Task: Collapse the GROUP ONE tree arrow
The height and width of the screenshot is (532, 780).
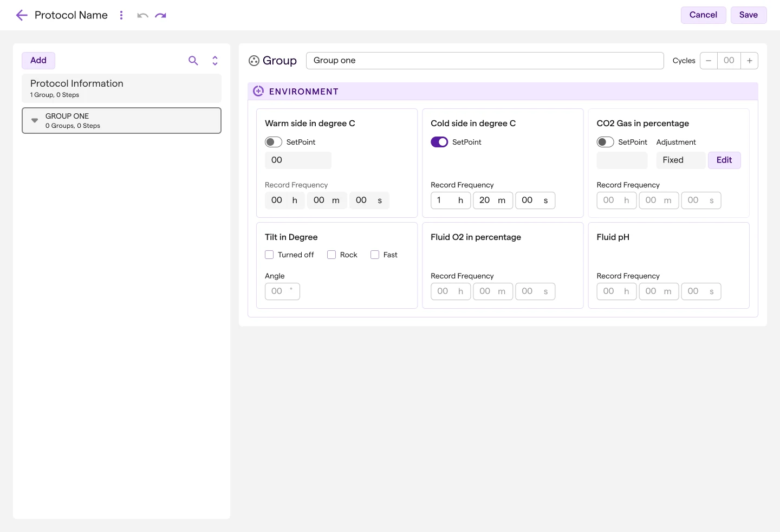Action: 35,120
